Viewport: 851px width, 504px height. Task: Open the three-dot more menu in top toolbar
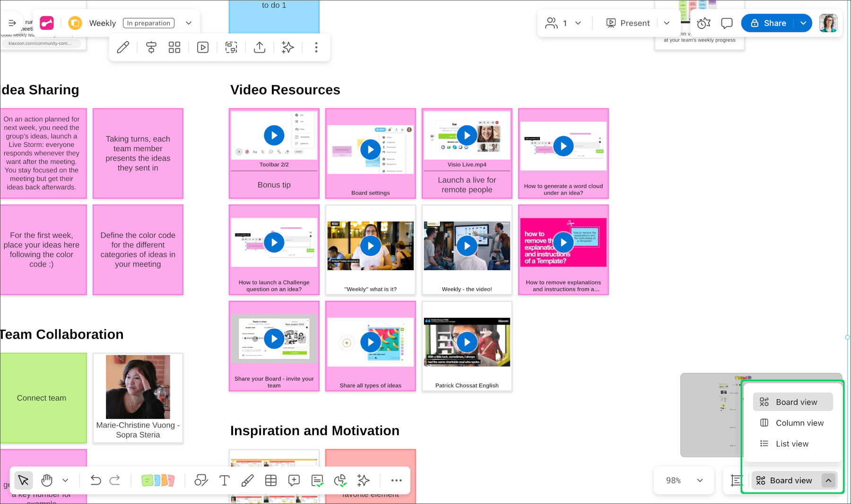pos(316,47)
